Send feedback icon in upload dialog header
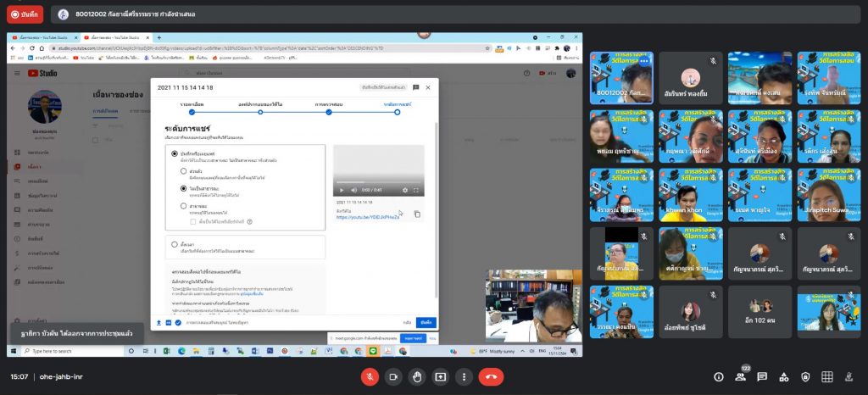The image size is (868, 395). point(415,87)
